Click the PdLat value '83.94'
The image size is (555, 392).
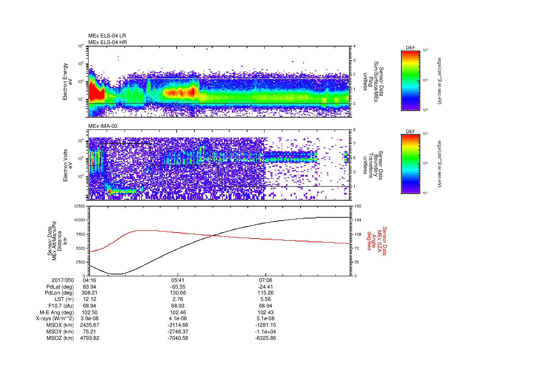(x=89, y=287)
